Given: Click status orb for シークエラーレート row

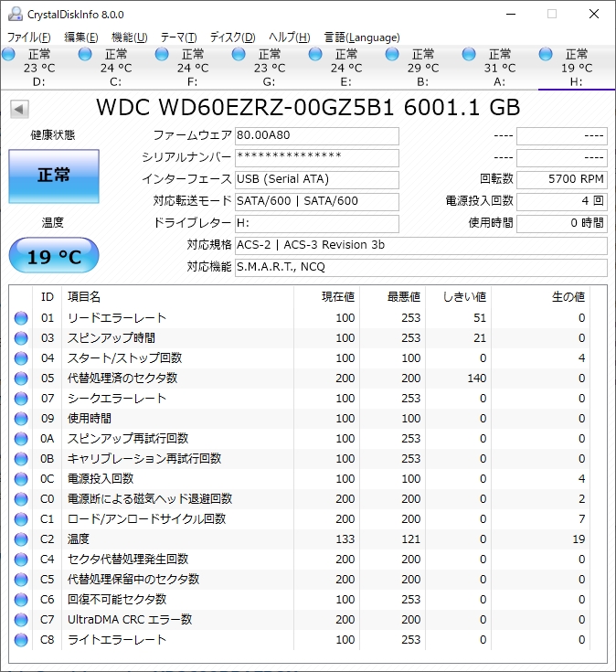Looking at the screenshot, I should click(x=21, y=399).
